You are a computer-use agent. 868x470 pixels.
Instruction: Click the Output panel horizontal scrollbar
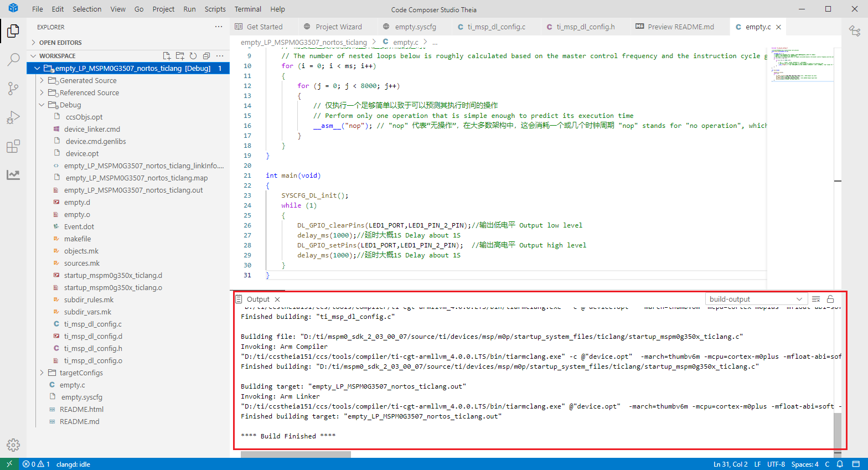click(x=296, y=454)
